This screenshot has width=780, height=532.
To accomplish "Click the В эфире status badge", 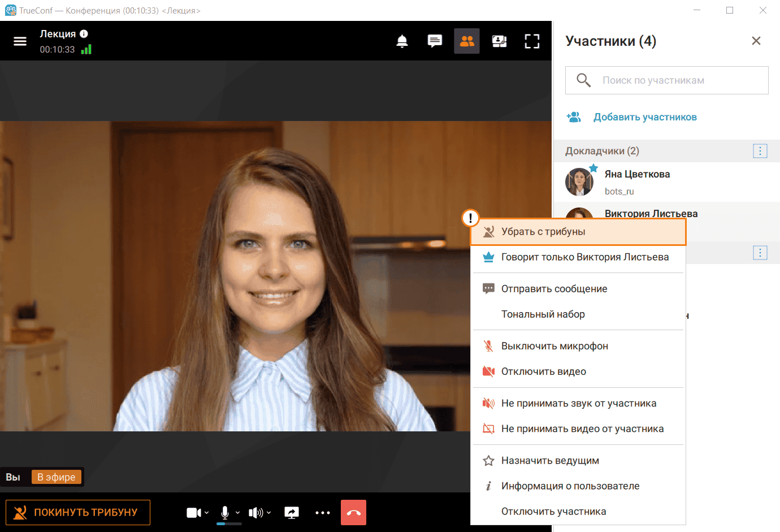I will (x=57, y=477).
